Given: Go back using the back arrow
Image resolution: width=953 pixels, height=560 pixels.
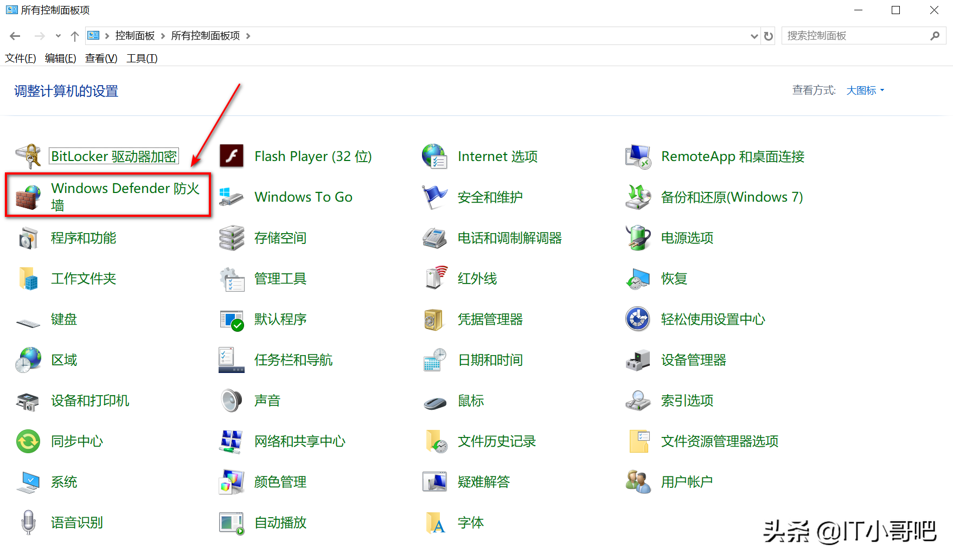Looking at the screenshot, I should [15, 35].
